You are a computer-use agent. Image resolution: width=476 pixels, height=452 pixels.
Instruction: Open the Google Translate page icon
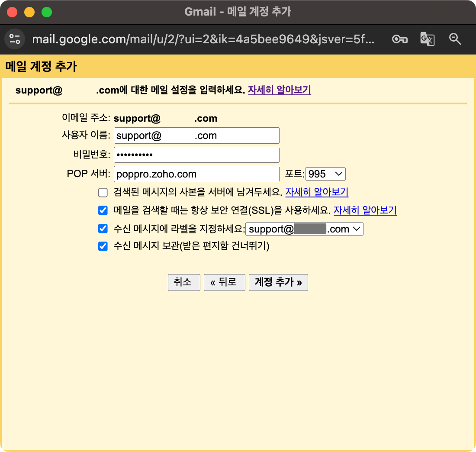tap(427, 39)
